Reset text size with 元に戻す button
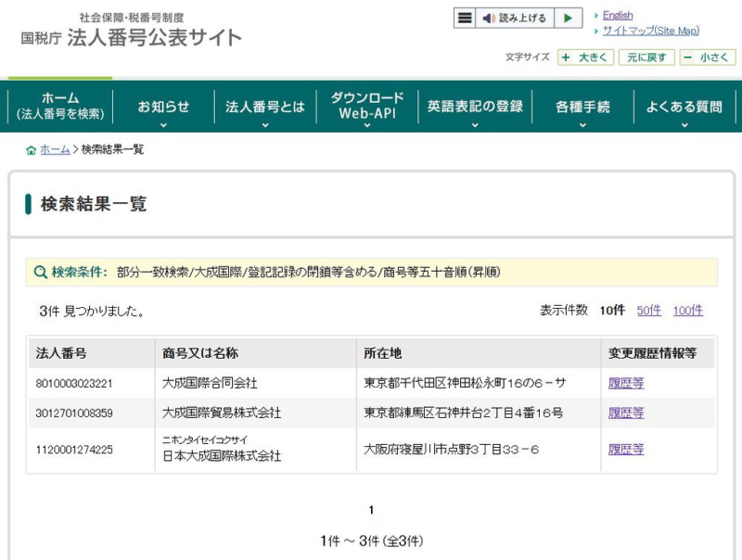The height and width of the screenshot is (560, 742). coord(646,57)
